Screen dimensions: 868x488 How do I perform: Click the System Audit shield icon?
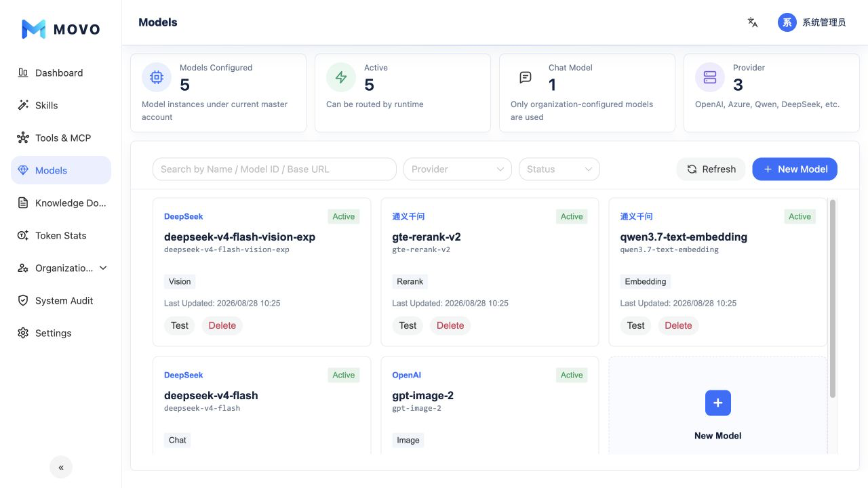click(23, 300)
